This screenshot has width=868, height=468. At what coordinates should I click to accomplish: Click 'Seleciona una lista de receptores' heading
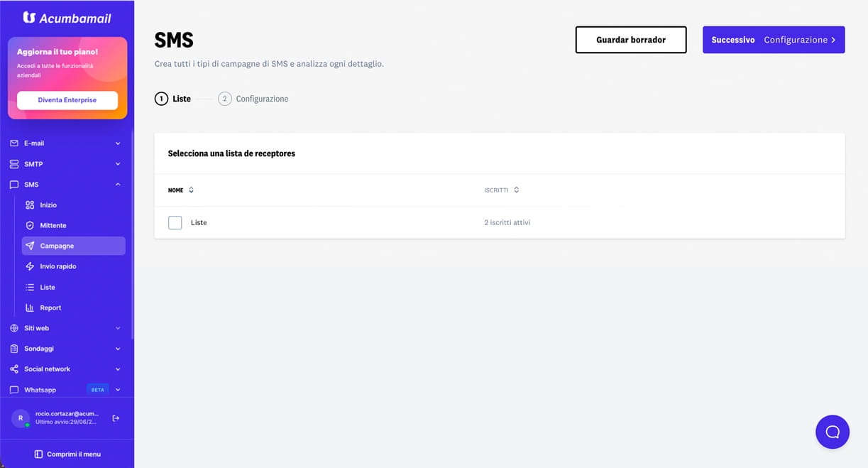point(231,153)
